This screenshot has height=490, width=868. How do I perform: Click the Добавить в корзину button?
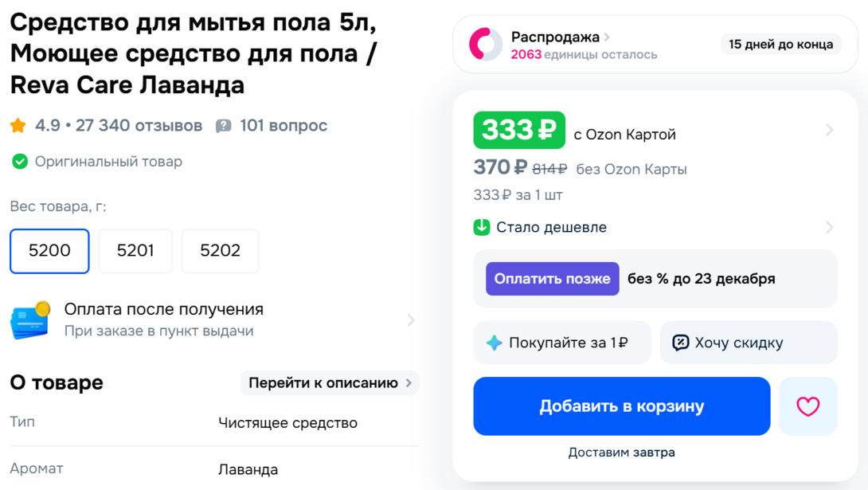621,406
